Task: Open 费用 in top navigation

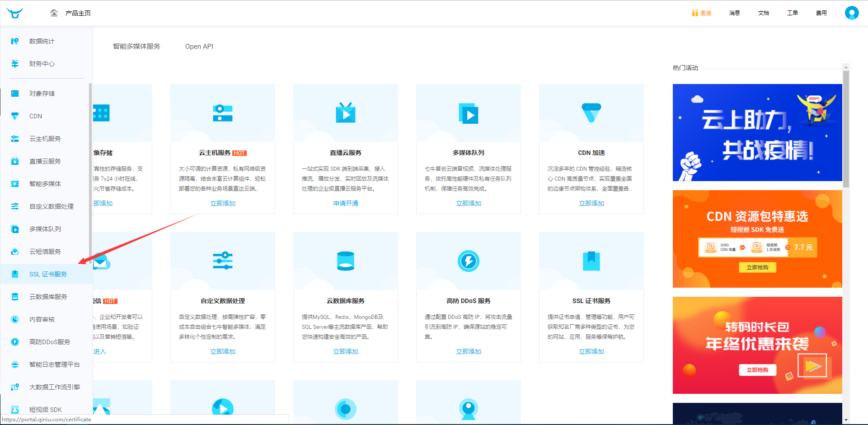Action: (x=821, y=13)
